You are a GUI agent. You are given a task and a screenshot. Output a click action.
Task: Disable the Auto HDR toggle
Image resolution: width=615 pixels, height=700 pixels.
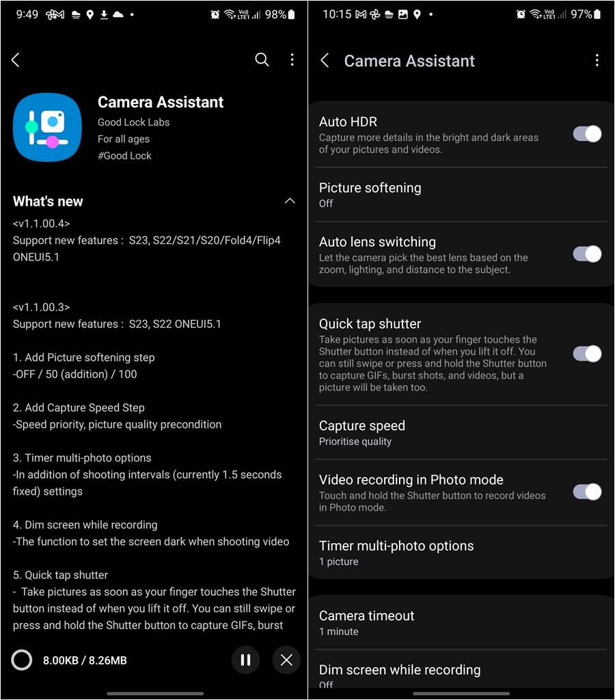pos(586,135)
